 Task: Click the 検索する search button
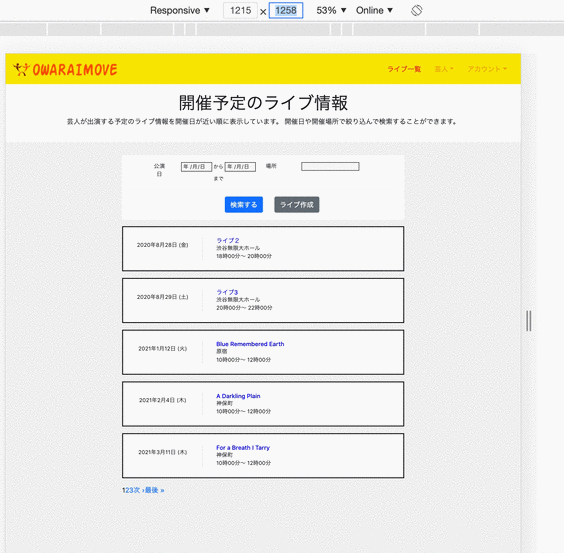(x=244, y=205)
